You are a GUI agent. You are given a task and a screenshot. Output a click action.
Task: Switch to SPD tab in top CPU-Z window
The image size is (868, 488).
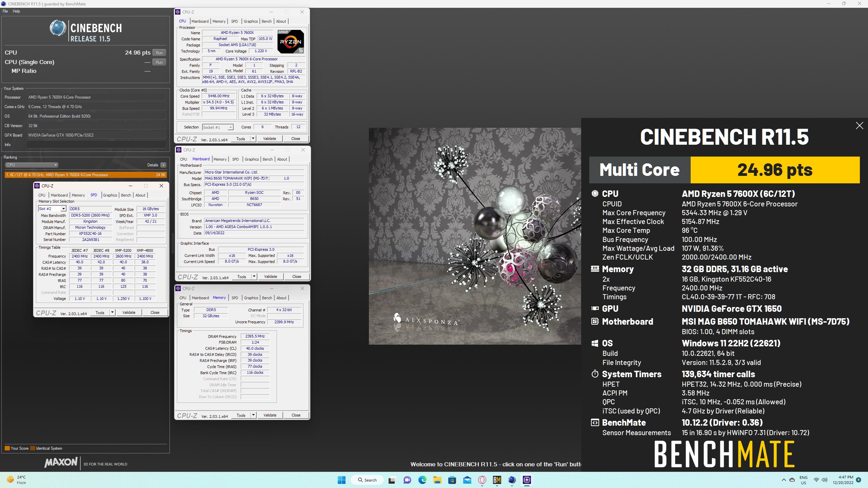[234, 21]
